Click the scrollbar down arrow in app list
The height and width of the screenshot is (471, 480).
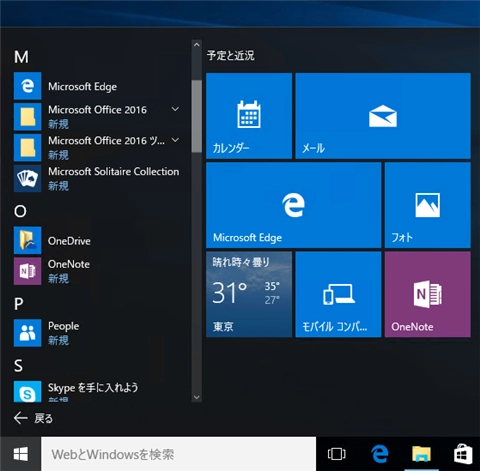coord(197,397)
